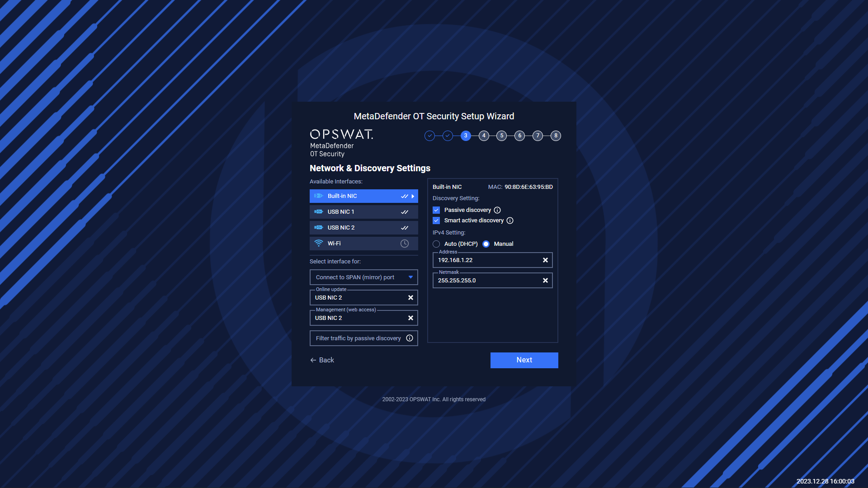Image resolution: width=868 pixels, height=488 pixels.
Task: Click the USB NIC 2 port icon
Action: point(319,228)
